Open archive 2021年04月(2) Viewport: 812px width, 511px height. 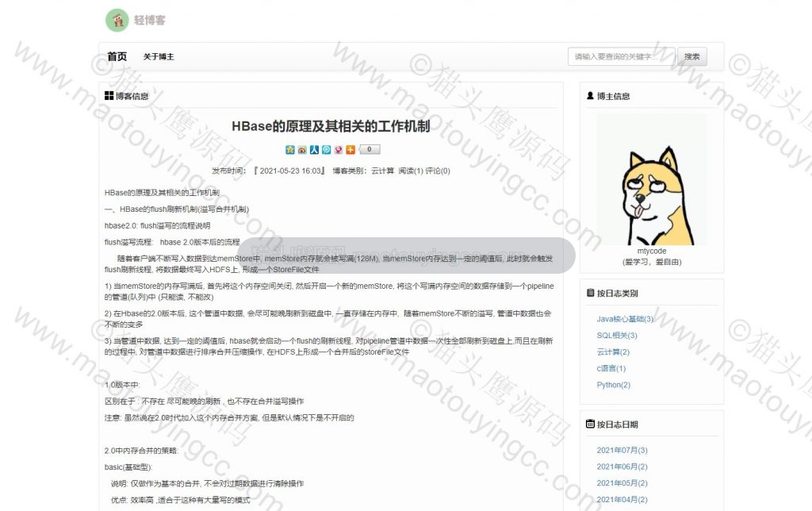click(x=622, y=500)
